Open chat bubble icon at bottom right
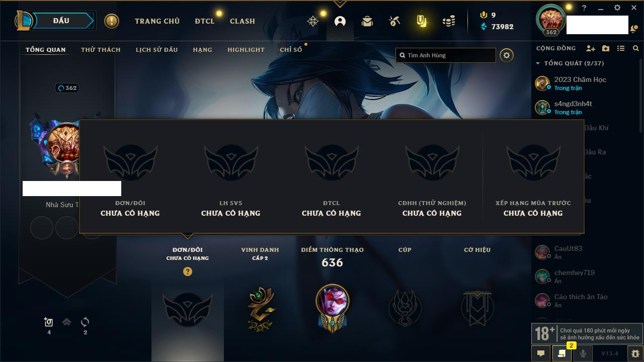This screenshot has height=362, width=644. (541, 353)
